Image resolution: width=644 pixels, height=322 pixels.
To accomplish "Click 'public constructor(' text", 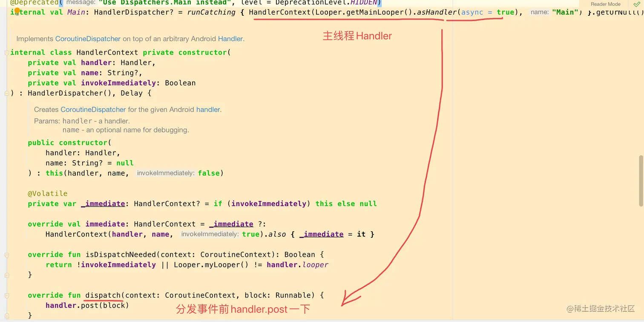I will (69, 143).
